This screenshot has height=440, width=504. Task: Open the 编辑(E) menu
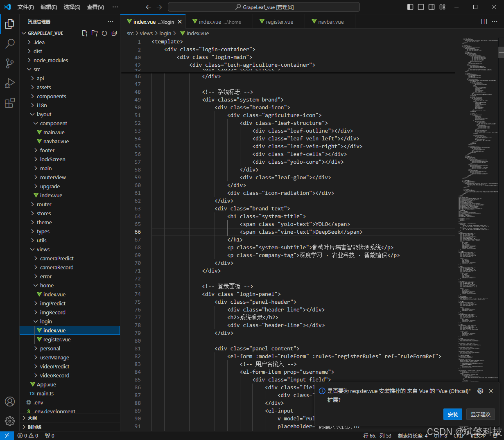(x=49, y=7)
